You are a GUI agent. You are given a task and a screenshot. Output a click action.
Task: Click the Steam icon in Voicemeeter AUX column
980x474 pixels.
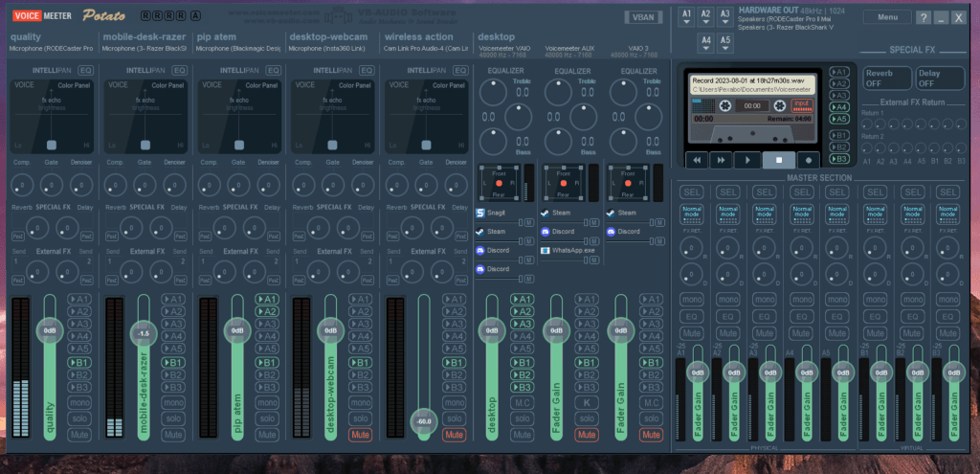pos(545,213)
